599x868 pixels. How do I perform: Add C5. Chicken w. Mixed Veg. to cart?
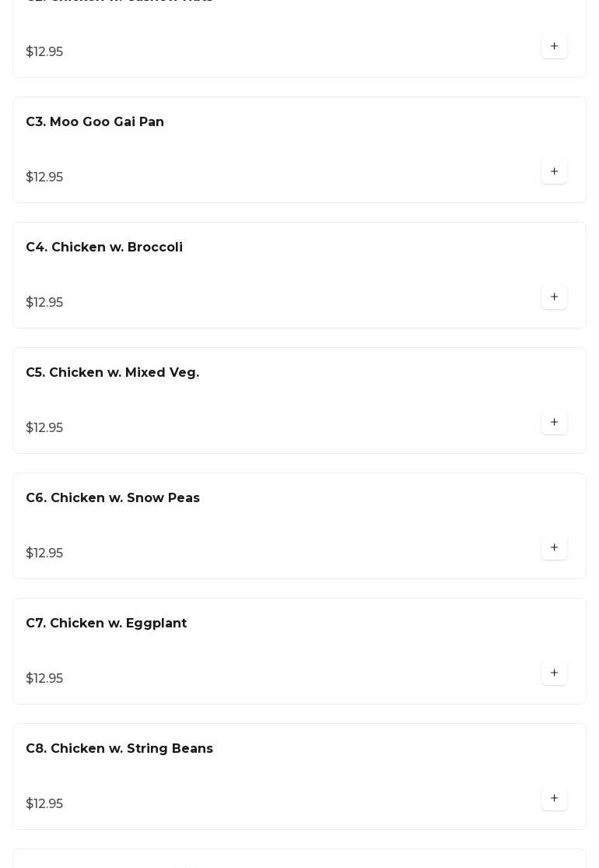pos(554,422)
